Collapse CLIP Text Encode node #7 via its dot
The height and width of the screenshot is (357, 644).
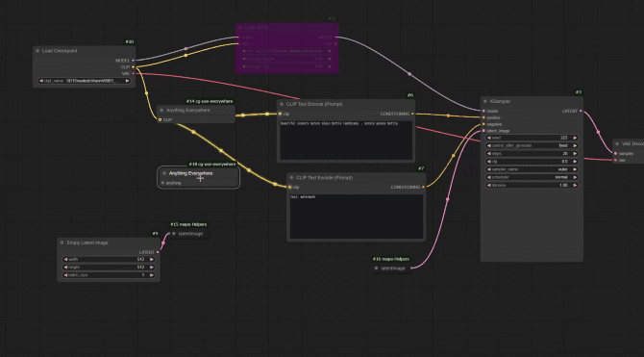coord(291,178)
